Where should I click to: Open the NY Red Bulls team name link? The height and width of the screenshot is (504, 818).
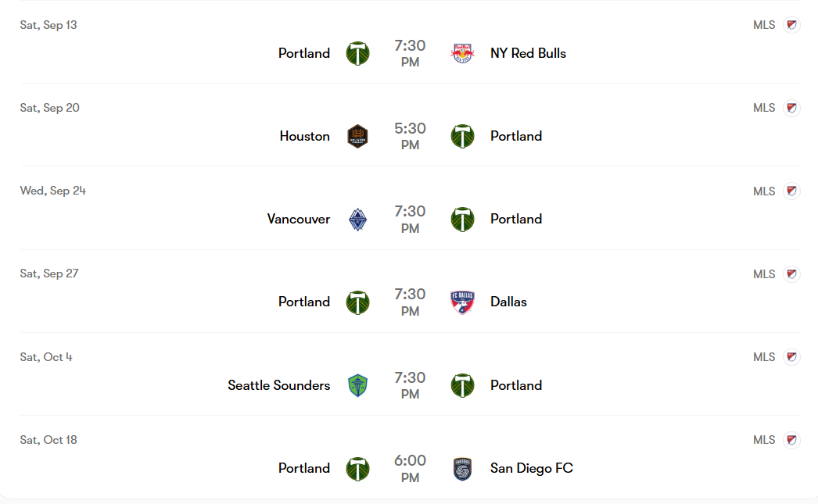[x=528, y=53]
